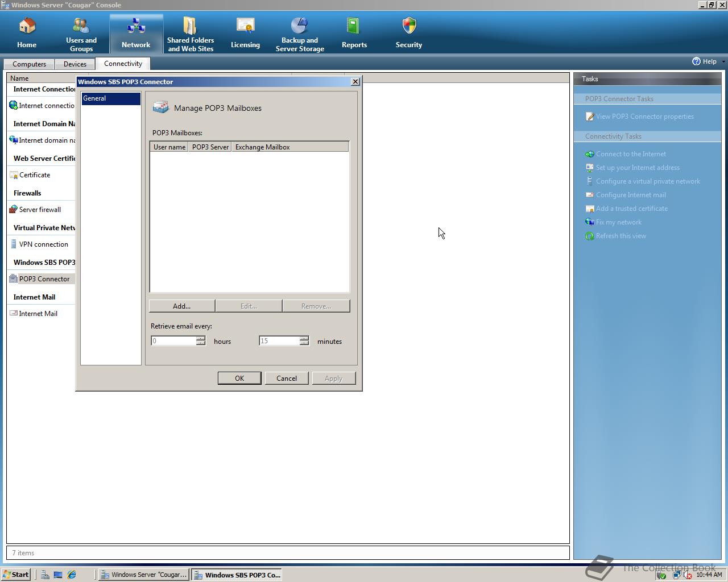Click Connect to the Internet task icon
Screen dimensions: 728x582
click(x=590, y=154)
